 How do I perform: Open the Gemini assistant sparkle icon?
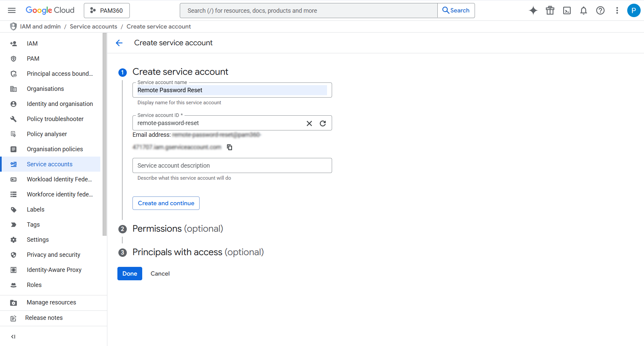click(x=533, y=10)
